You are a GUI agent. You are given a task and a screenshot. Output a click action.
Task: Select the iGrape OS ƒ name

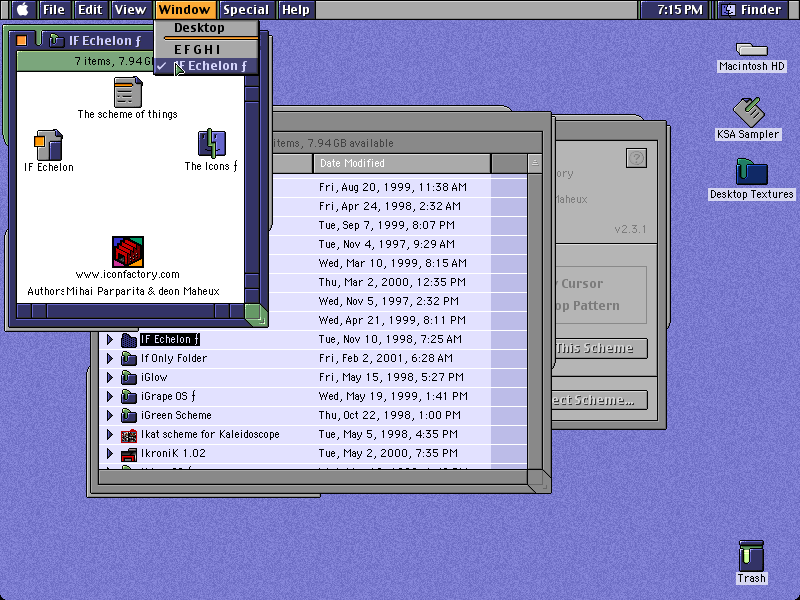coord(168,396)
